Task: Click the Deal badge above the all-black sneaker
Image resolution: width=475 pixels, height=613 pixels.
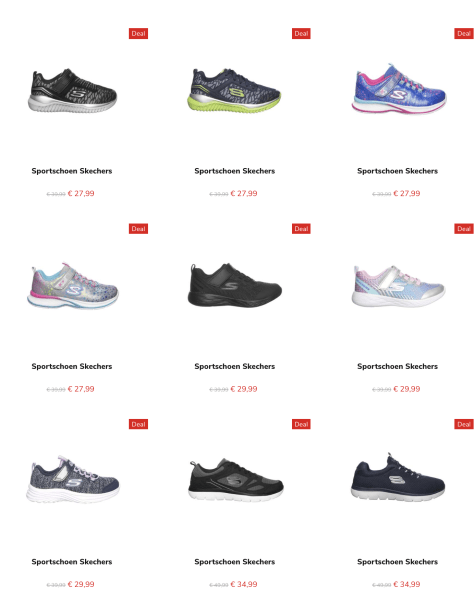Action: click(301, 229)
